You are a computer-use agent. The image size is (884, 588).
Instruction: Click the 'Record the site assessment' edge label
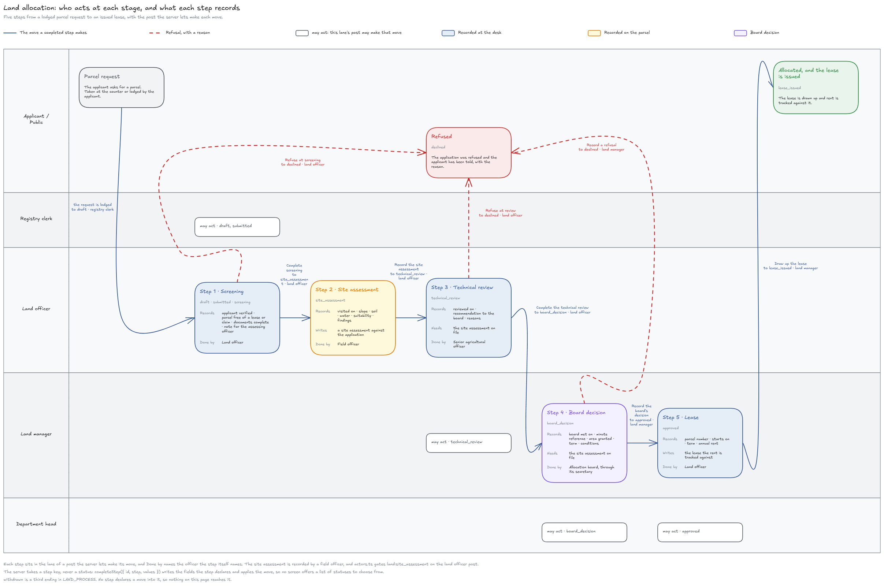tap(408, 272)
